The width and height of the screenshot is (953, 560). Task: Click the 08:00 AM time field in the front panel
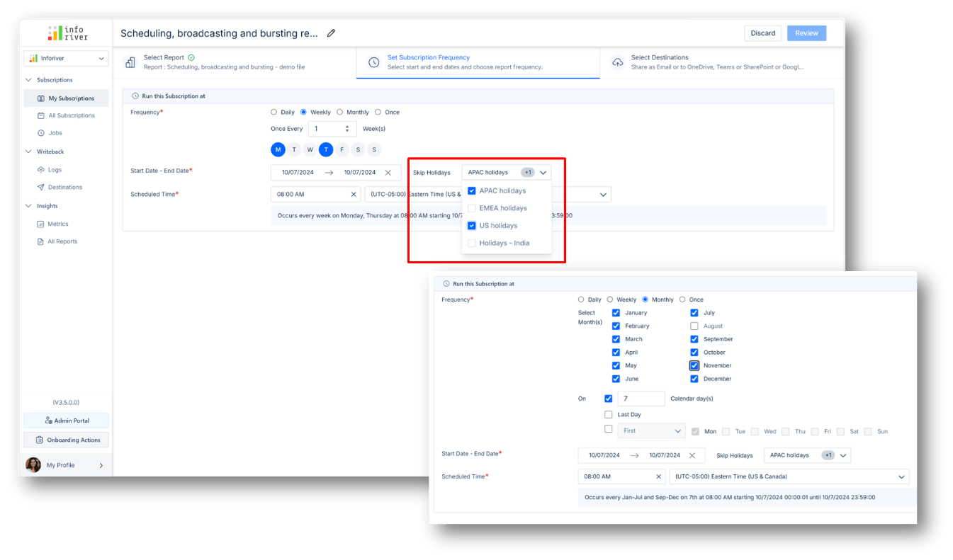click(x=621, y=476)
